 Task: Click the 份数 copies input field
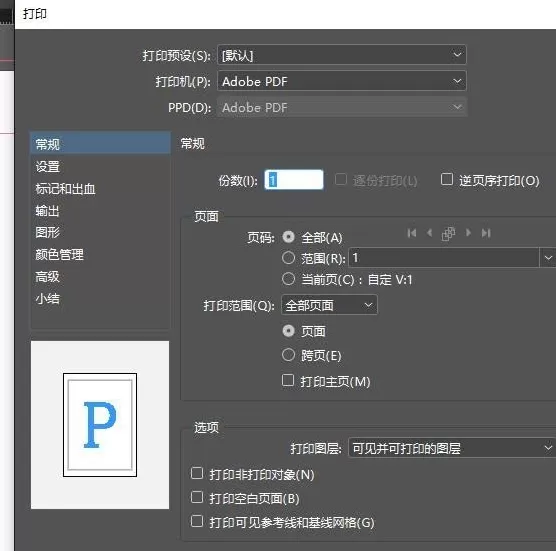point(294,180)
